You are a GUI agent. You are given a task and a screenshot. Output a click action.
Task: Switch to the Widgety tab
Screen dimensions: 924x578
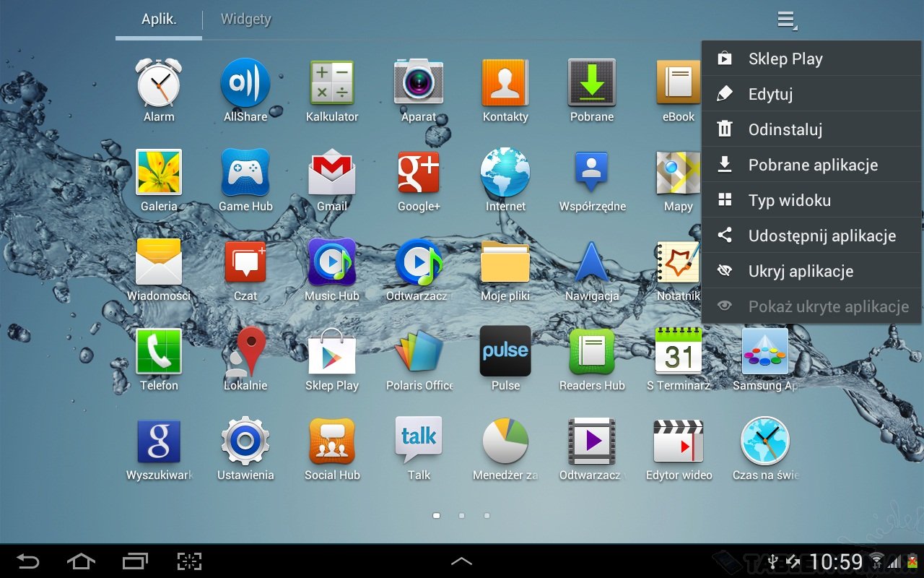[x=245, y=20]
